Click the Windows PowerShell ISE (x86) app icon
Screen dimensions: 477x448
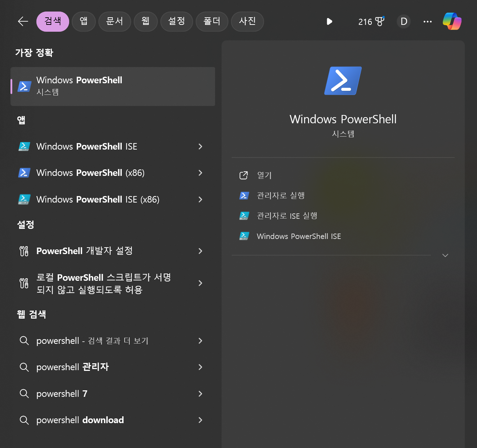[24, 199]
